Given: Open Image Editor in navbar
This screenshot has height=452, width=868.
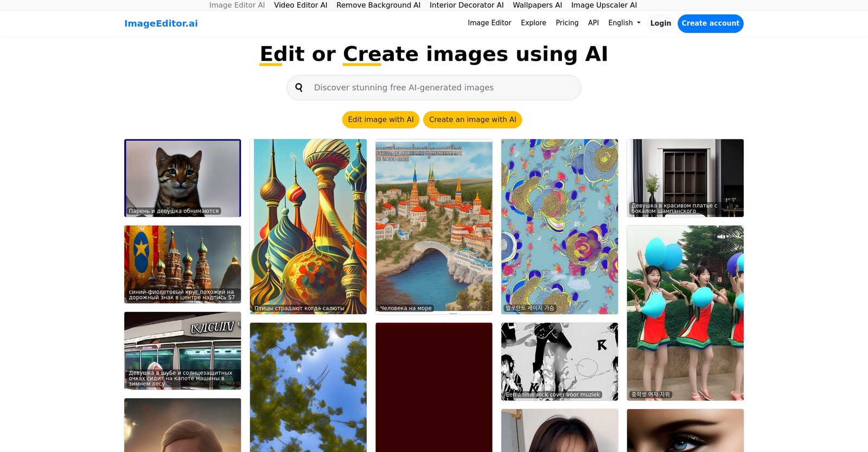Looking at the screenshot, I should pyautogui.click(x=489, y=23).
